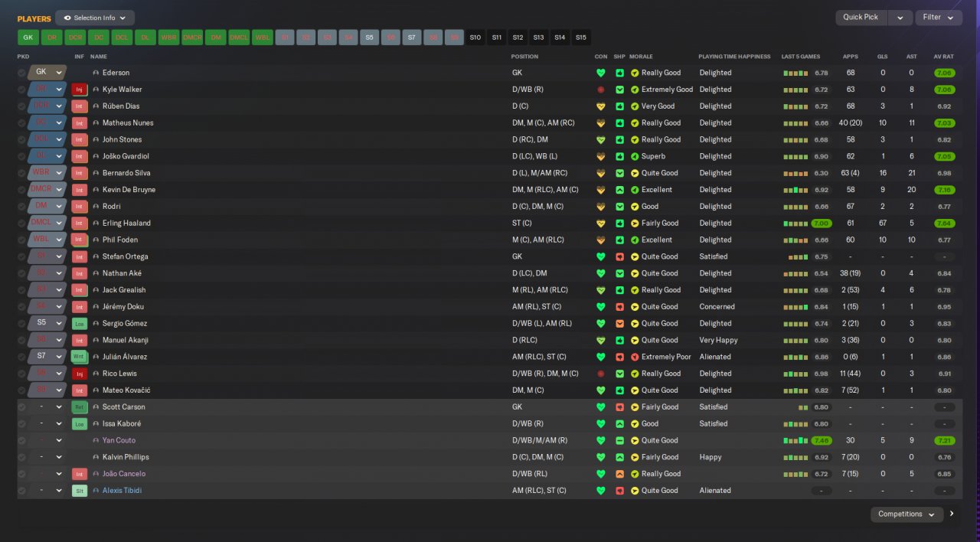Click the Loa badge beside Sergio Gómez
Viewport: 980px width, 542px height.
[79, 324]
